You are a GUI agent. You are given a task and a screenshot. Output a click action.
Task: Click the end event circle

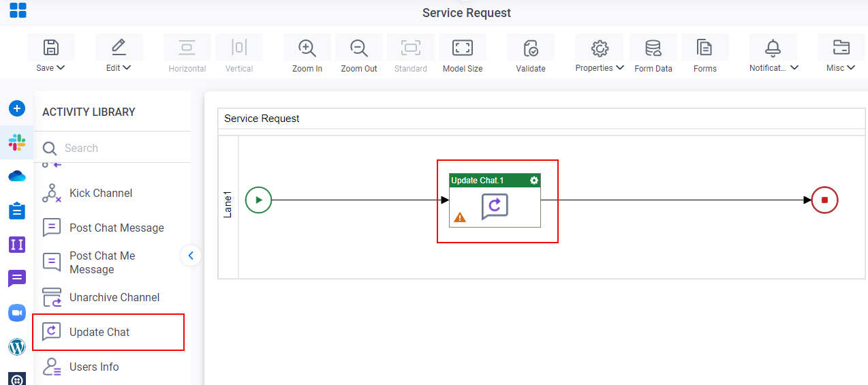click(824, 200)
